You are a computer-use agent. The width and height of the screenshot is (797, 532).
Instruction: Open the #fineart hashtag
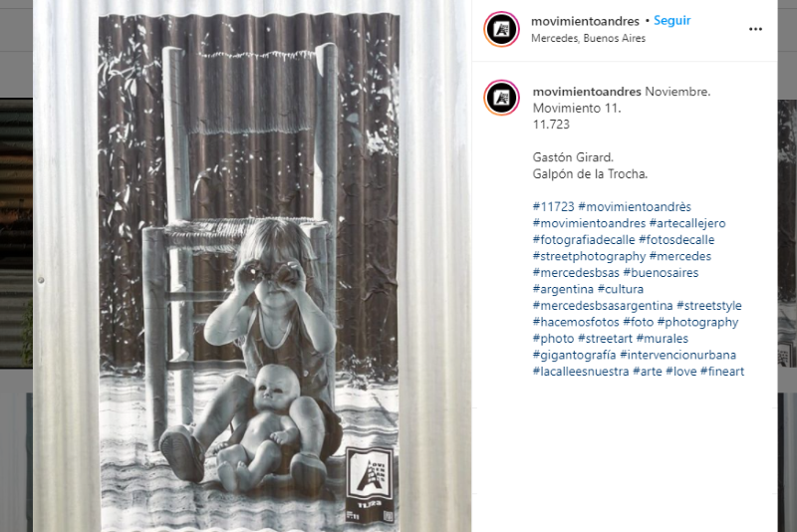tap(721, 372)
